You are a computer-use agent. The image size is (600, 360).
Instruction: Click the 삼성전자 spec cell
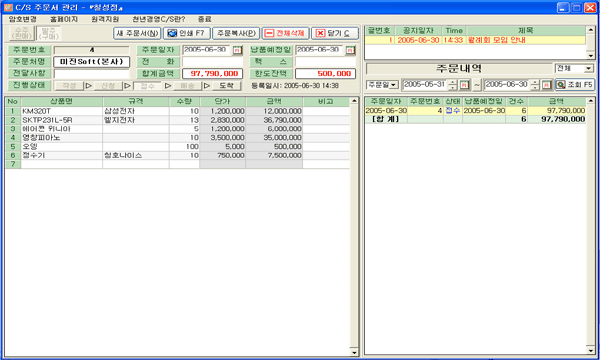pyautogui.click(x=136, y=111)
